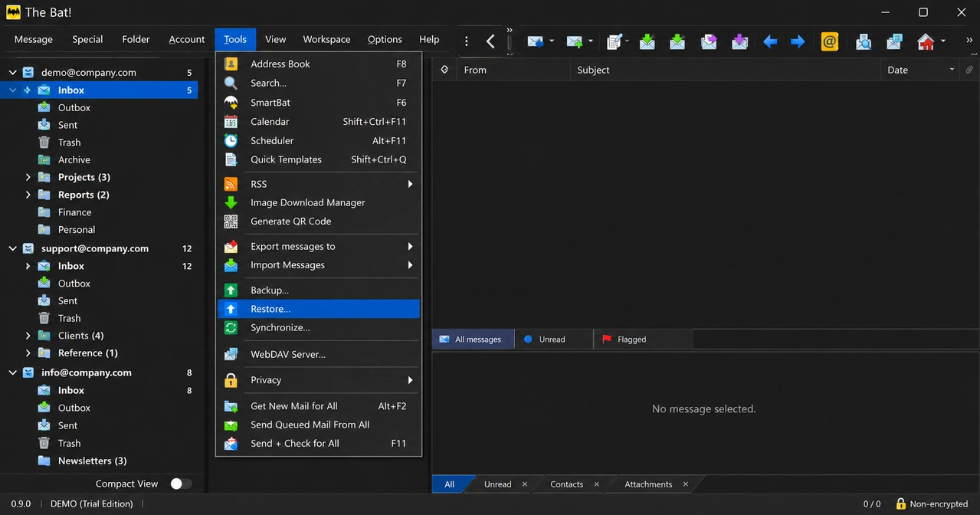Open Address Book from Tools menu
Image resolution: width=980 pixels, height=515 pixels.
318,64
